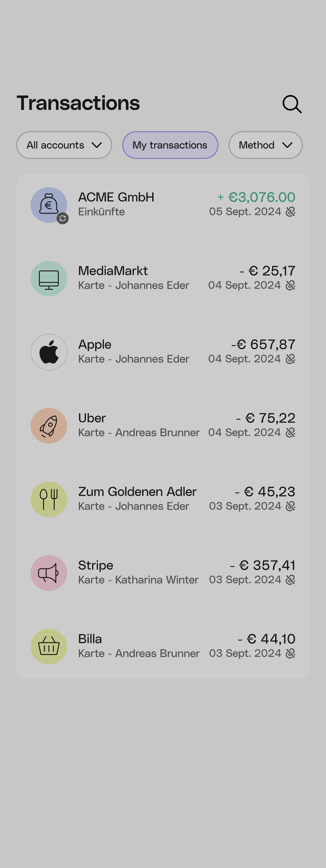Click the chevron arrow in All accounts
This screenshot has width=326, height=868.
(x=96, y=145)
